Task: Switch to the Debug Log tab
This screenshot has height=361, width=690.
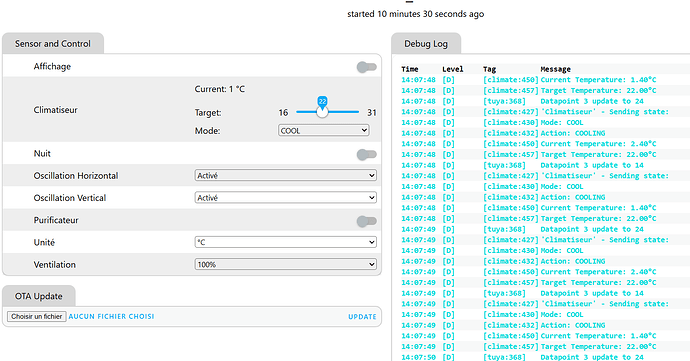Action: [426, 44]
